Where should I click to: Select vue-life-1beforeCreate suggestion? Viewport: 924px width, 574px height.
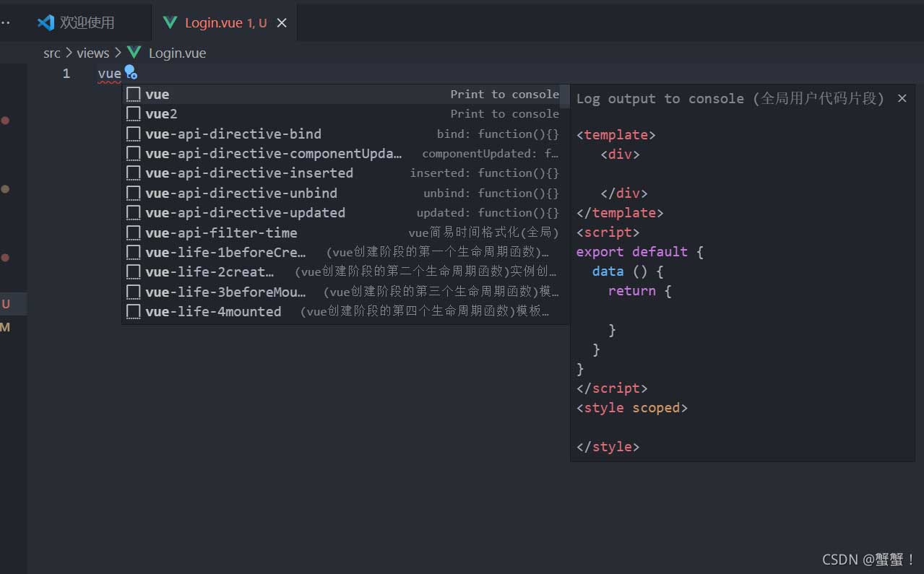coord(225,252)
